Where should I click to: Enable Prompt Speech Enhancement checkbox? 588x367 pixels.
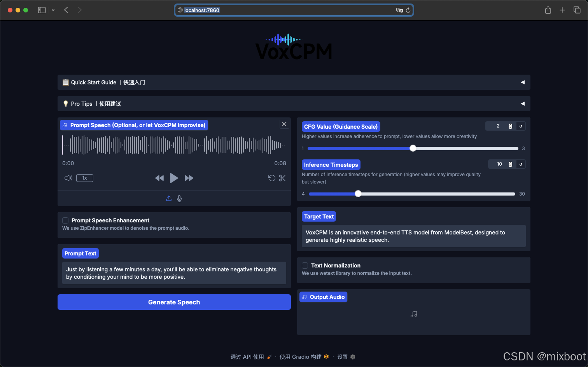(65, 220)
